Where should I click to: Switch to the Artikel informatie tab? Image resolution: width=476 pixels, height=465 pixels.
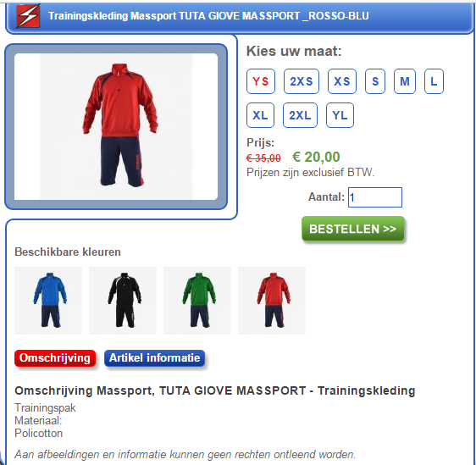154,358
